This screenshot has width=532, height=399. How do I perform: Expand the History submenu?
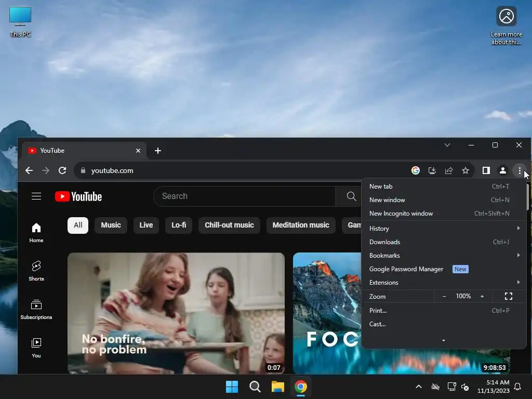[444, 229]
